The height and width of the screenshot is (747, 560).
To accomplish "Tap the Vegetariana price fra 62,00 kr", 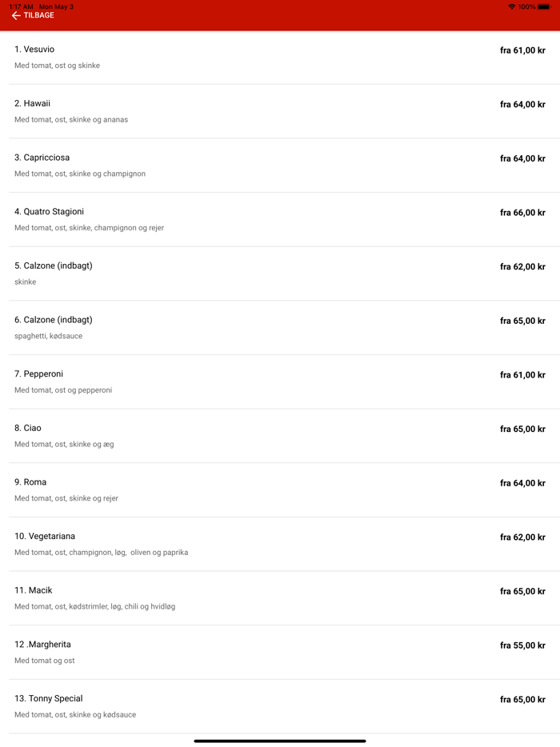I will [x=522, y=537].
